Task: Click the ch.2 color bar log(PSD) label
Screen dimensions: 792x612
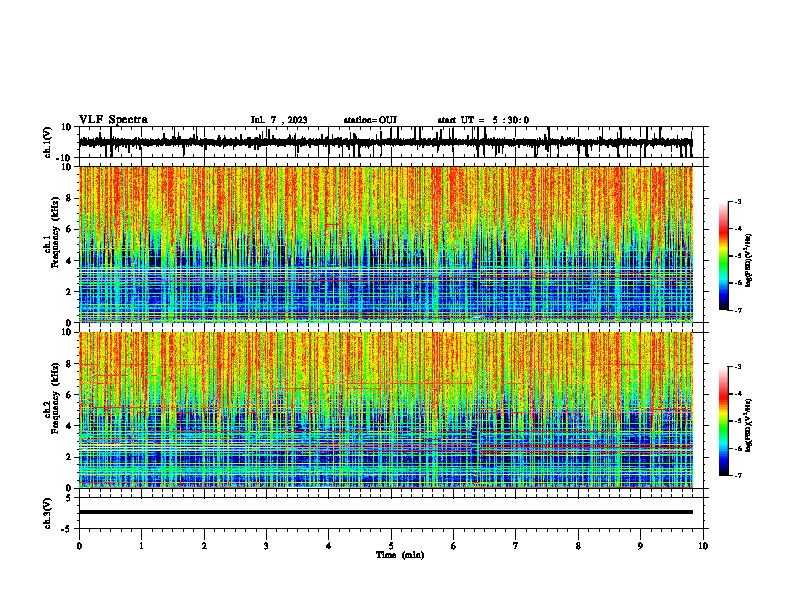Action: tap(749, 425)
